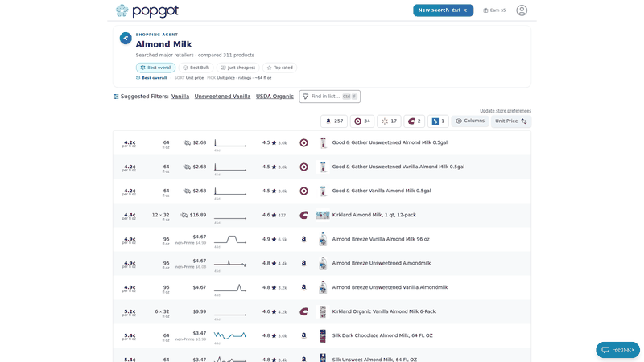
Task: Click Amazon icon for Almond Breeze Vanilla 96 oz
Action: (303, 239)
